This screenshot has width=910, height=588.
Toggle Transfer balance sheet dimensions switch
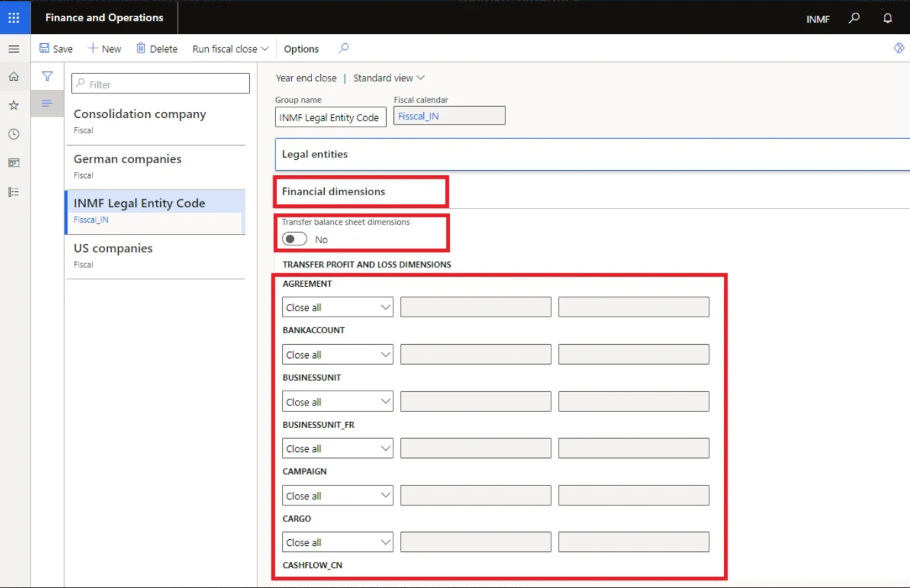pos(295,239)
